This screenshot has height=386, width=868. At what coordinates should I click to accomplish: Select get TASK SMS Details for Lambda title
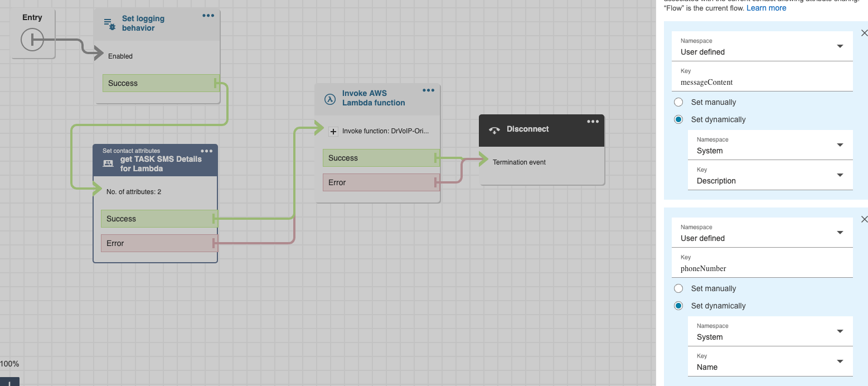click(x=161, y=163)
